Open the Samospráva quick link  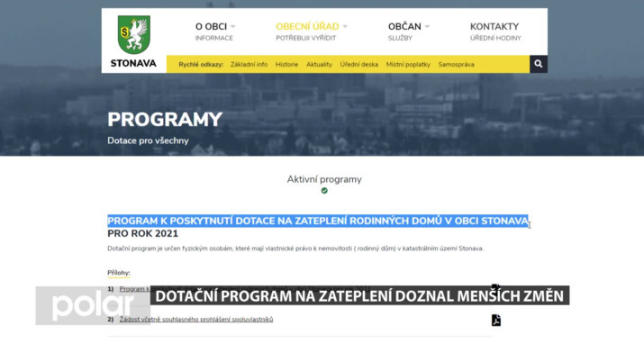(x=456, y=65)
